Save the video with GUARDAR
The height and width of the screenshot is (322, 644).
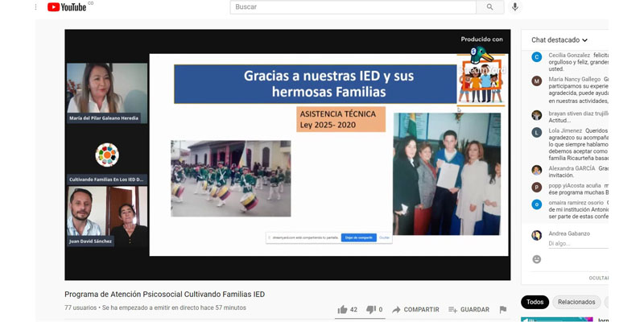pos(469,310)
